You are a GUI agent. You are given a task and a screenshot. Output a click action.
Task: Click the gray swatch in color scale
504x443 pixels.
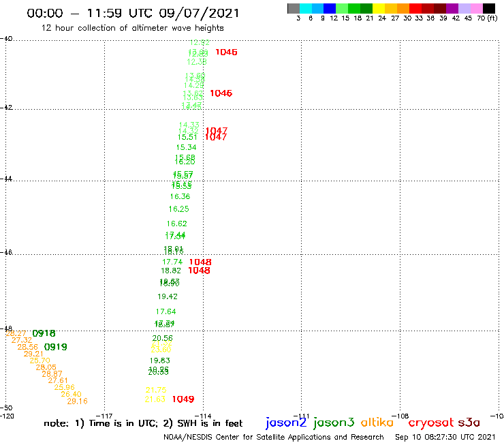(294, 8)
